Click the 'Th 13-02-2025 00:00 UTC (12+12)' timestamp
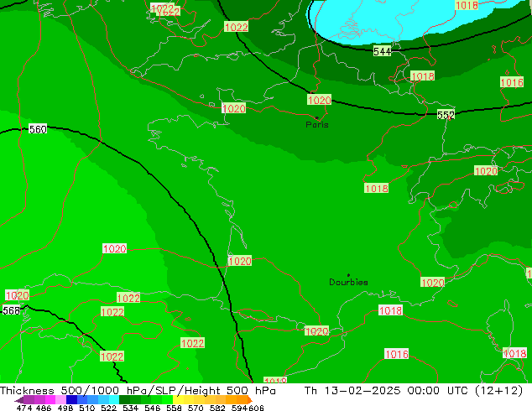The height and width of the screenshot is (411, 532). point(414,391)
